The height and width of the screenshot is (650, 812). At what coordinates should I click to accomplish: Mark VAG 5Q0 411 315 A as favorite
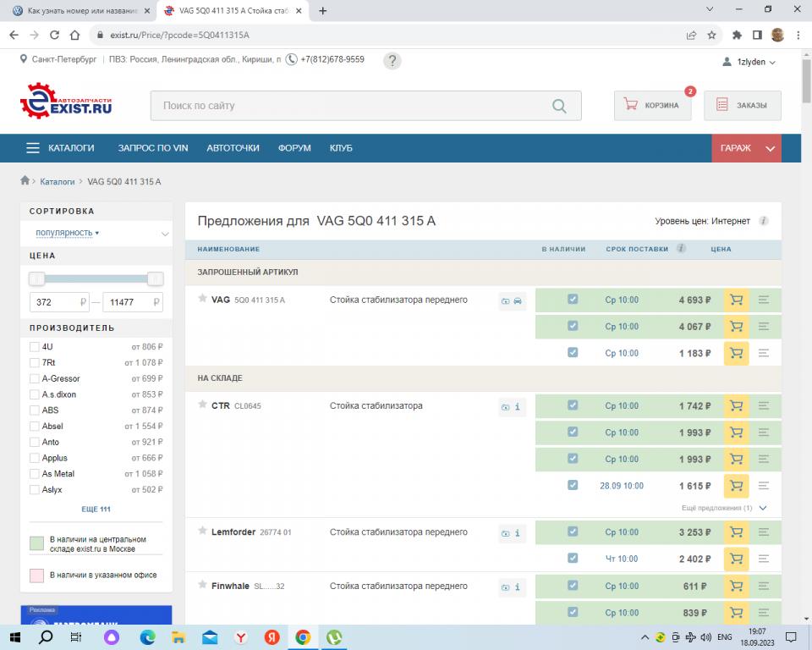click(x=202, y=299)
